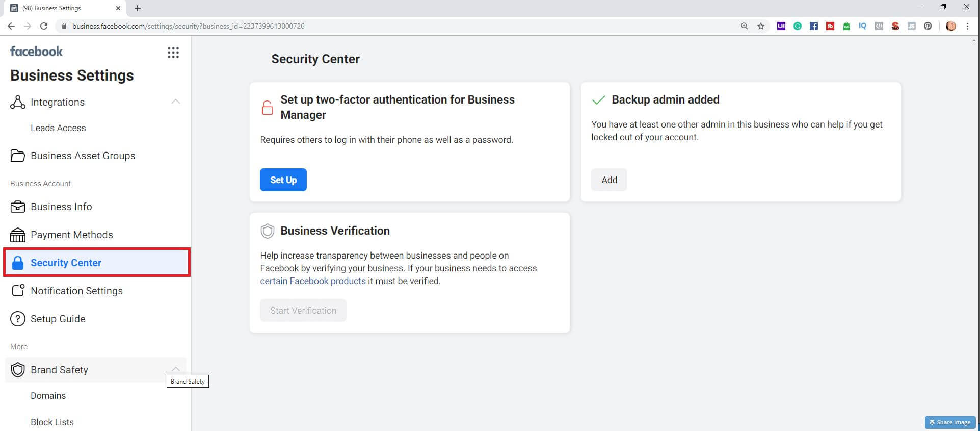980x431 pixels.
Task: Click Add backup admin button
Action: tap(609, 180)
